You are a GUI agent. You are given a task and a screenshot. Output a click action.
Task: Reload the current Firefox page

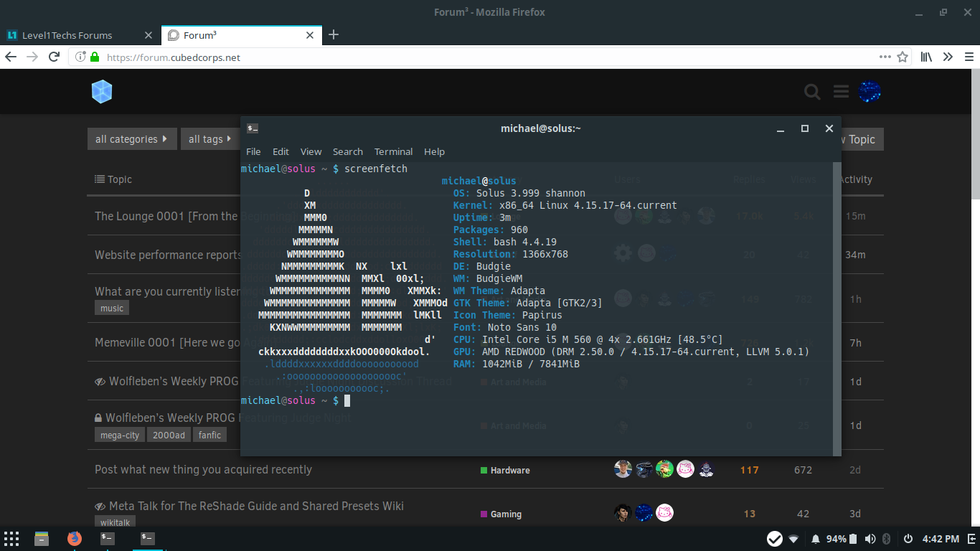click(x=54, y=57)
